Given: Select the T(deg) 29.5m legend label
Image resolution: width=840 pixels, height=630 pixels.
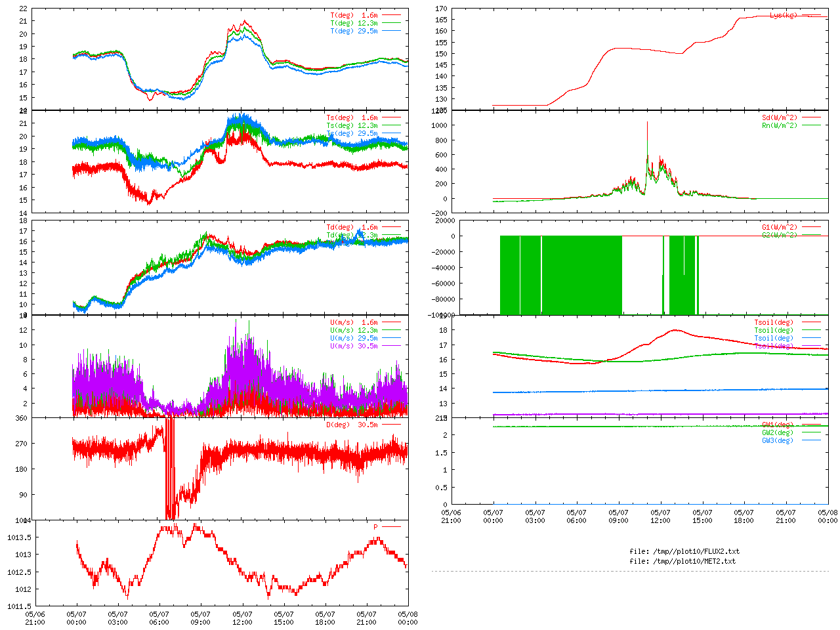Looking at the screenshot, I should pos(354,31).
